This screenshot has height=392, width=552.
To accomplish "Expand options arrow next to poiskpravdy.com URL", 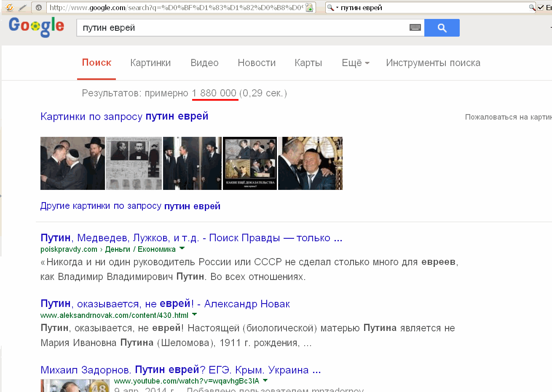I will click(182, 248).
